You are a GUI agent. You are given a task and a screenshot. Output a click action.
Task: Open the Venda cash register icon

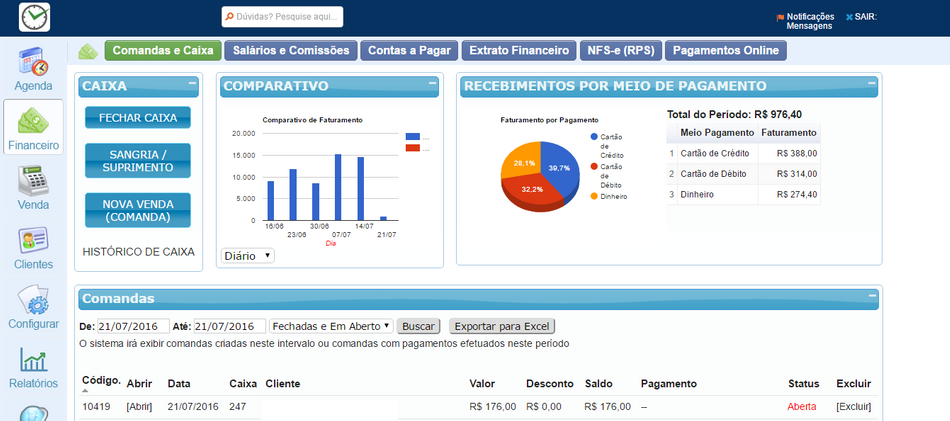(x=33, y=182)
